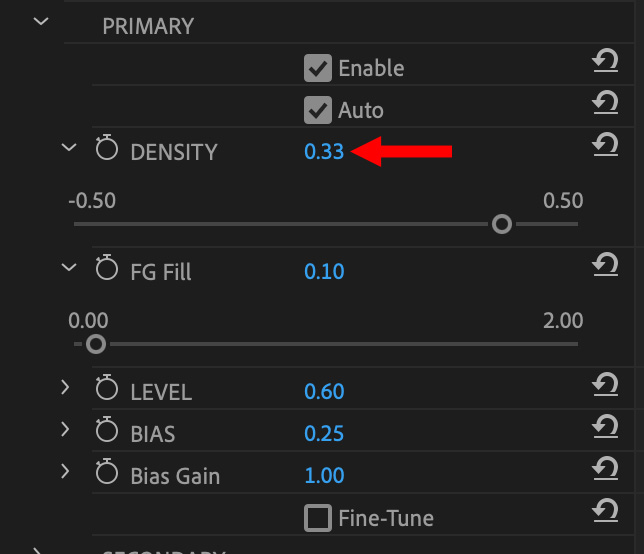Collapse the PRIMARY section

pyautogui.click(x=41, y=20)
